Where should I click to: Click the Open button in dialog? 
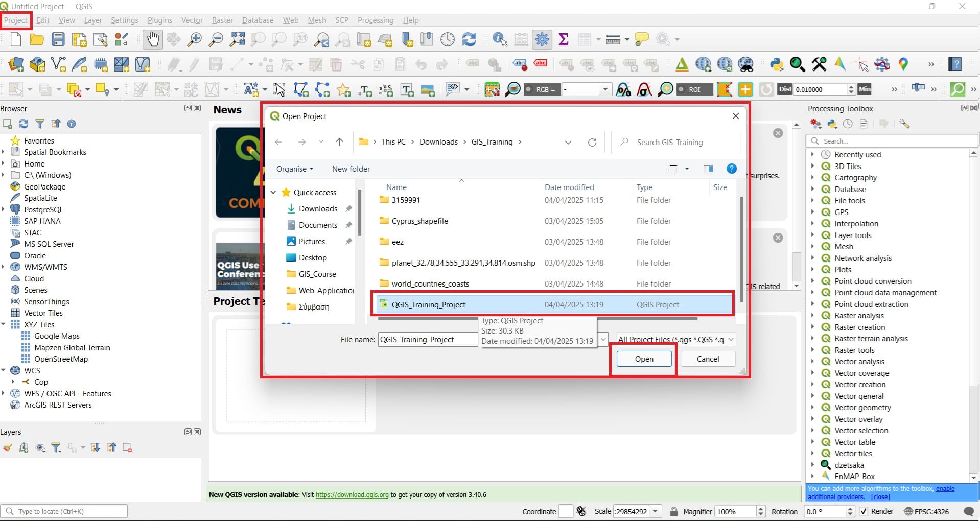(x=644, y=359)
